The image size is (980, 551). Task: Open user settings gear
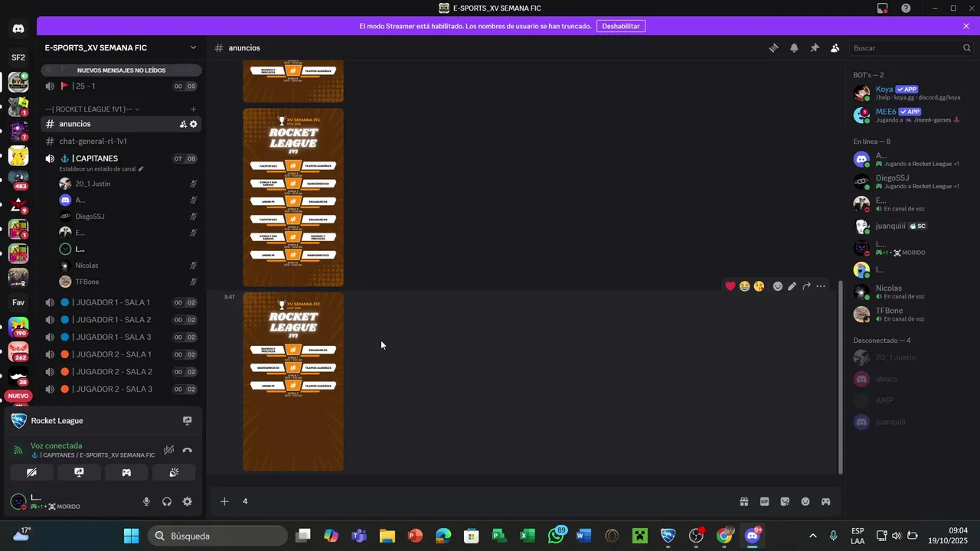click(187, 502)
